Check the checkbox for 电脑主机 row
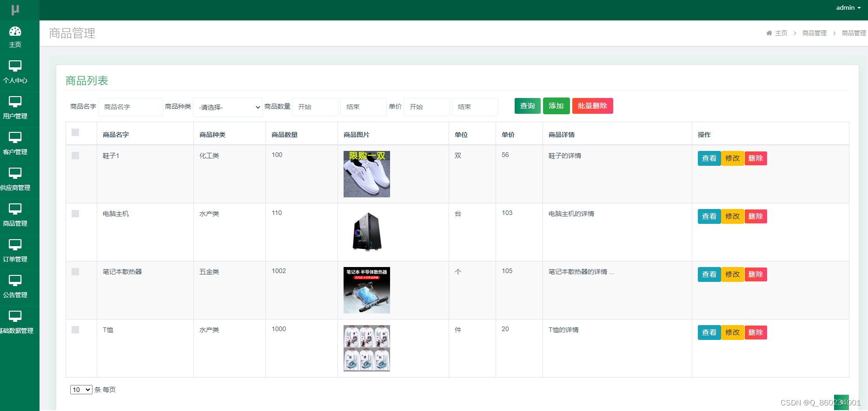Screen dimensions: 868x411 [x=75, y=214]
